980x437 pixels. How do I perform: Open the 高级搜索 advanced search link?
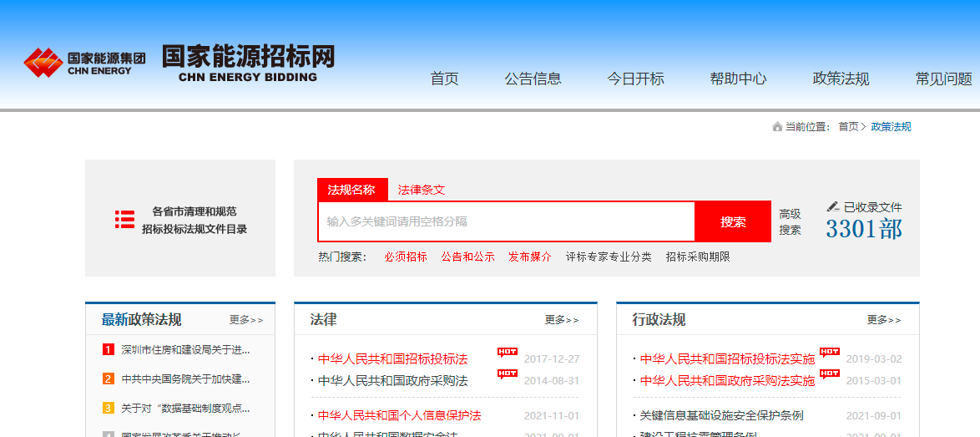[x=790, y=221]
